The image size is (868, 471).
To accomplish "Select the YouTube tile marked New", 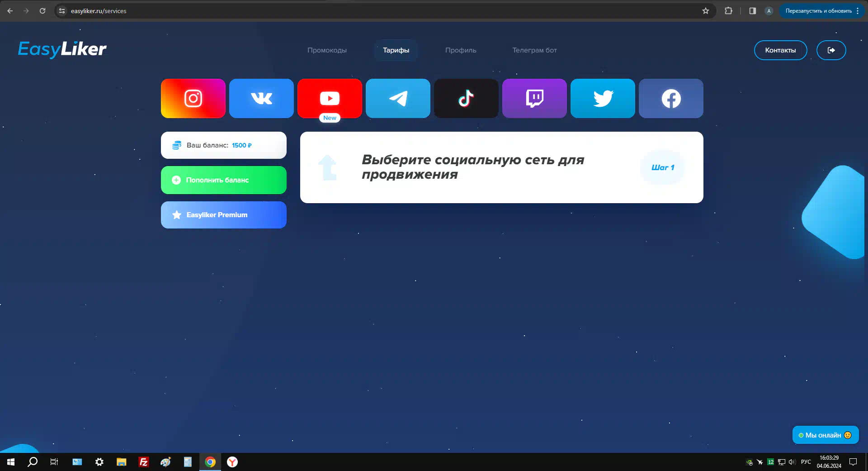I will click(330, 98).
